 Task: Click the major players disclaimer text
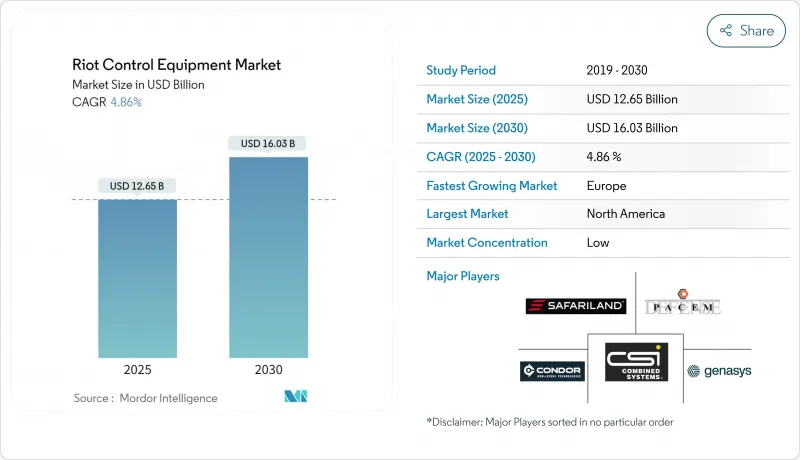tap(550, 422)
